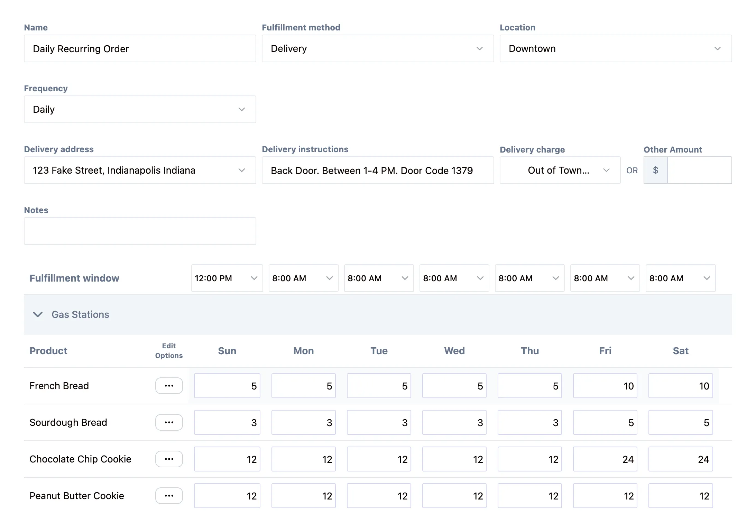
Task: Click the Name field with Daily Recurring Order
Action: click(140, 48)
